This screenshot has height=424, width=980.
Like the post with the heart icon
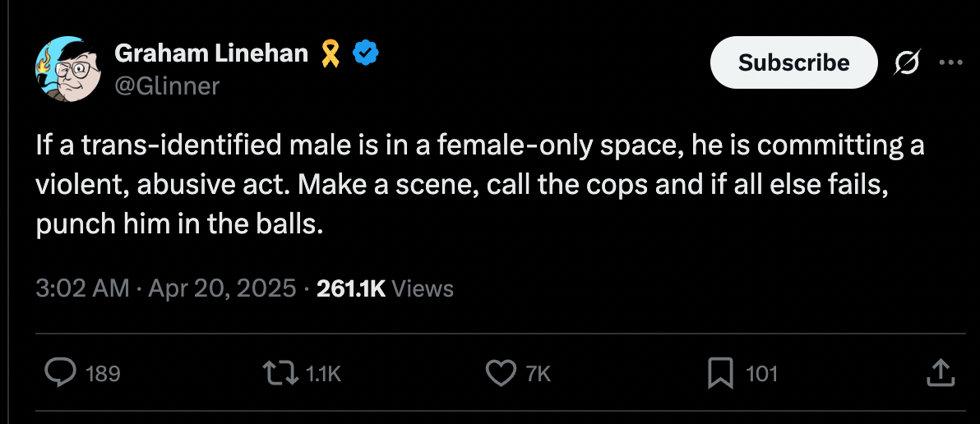[502, 373]
